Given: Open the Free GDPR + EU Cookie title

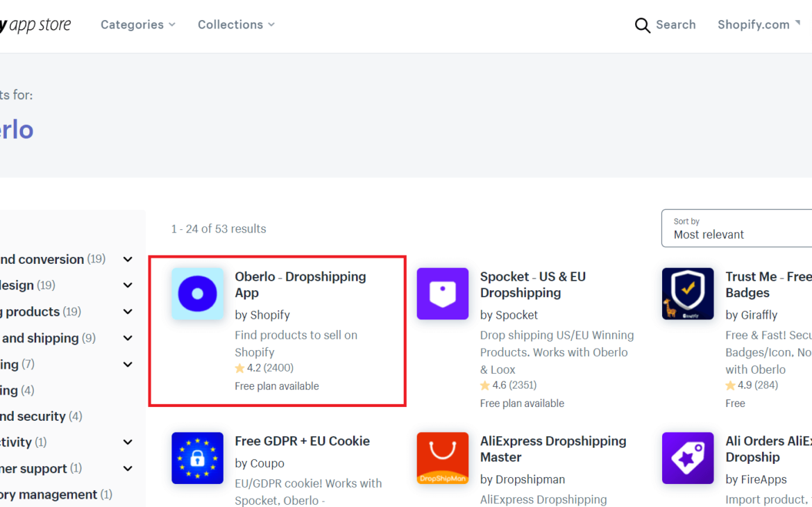Looking at the screenshot, I should pos(303,440).
